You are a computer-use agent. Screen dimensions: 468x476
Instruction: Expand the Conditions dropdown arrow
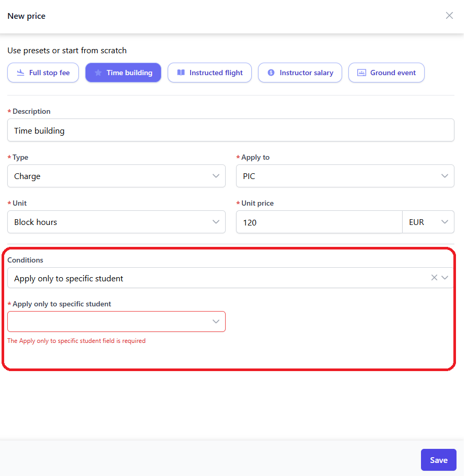click(x=445, y=278)
